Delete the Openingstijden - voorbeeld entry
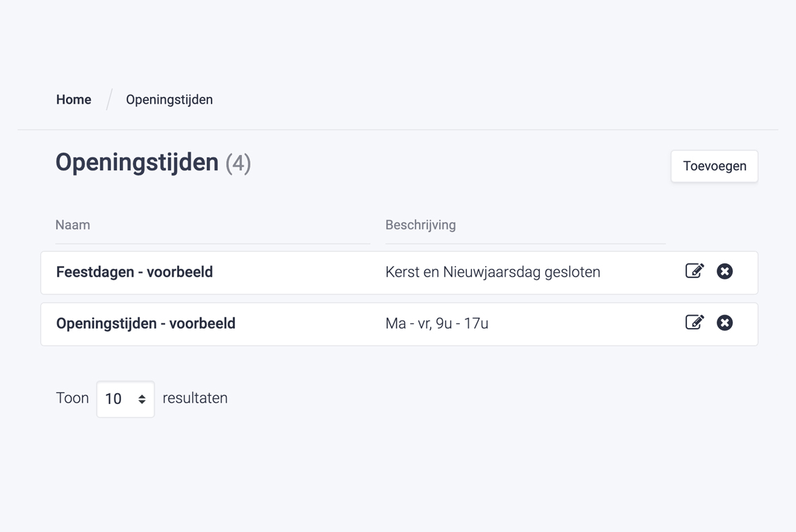Viewport: 796px width, 532px height. click(725, 323)
